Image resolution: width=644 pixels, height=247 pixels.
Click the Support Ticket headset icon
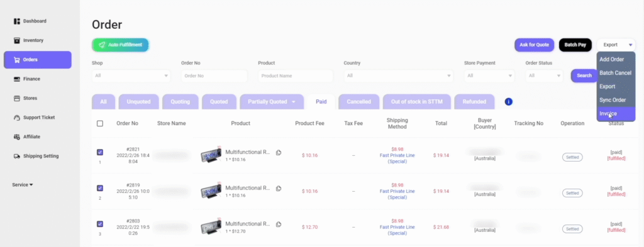pyautogui.click(x=17, y=118)
